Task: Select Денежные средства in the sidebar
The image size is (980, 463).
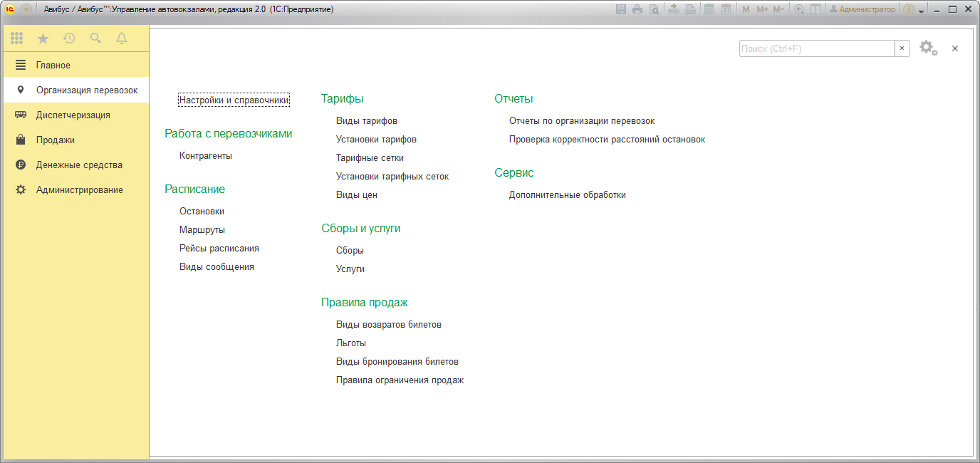Action: 79,165
